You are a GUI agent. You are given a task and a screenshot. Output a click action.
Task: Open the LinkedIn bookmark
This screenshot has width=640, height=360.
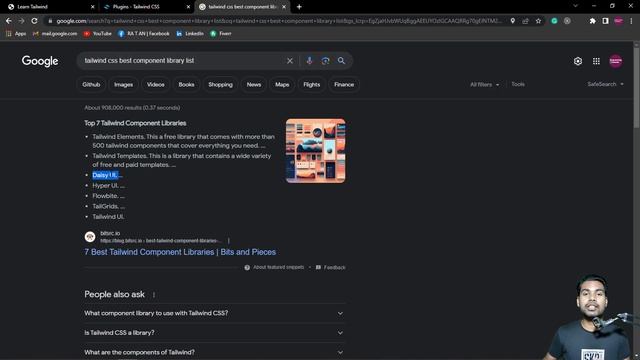(x=190, y=33)
